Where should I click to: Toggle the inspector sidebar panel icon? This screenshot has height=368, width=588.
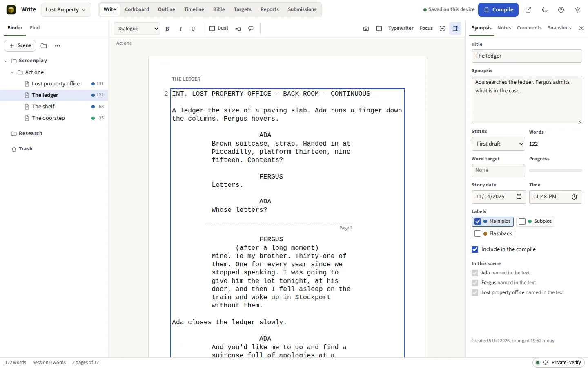[x=455, y=29]
